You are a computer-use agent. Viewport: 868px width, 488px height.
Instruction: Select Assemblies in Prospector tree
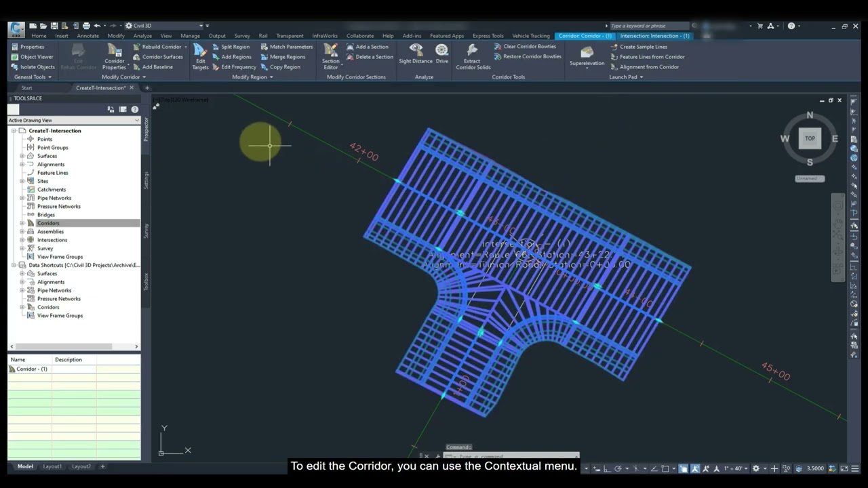tap(50, 232)
